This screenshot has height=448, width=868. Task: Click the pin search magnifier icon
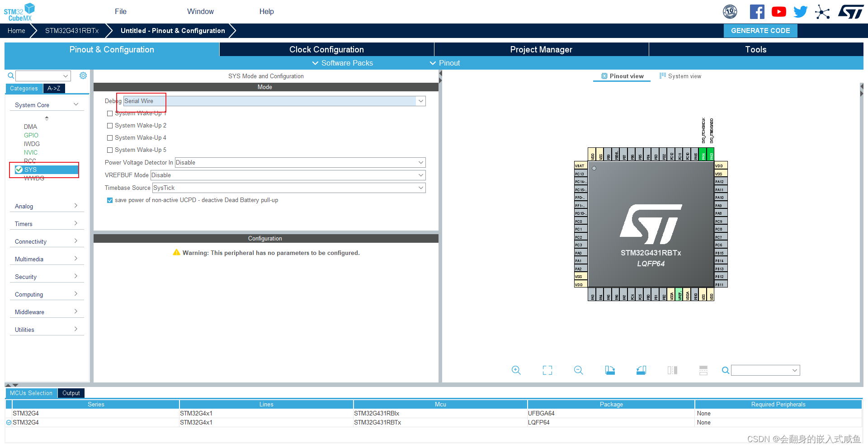(725, 370)
